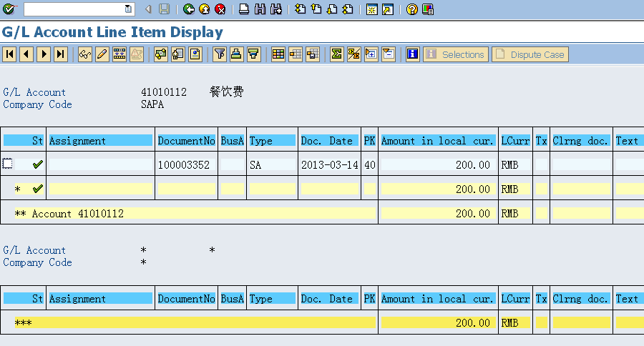Click the green Enter checkmark icon
This screenshot has height=346, width=644.
point(8,9)
